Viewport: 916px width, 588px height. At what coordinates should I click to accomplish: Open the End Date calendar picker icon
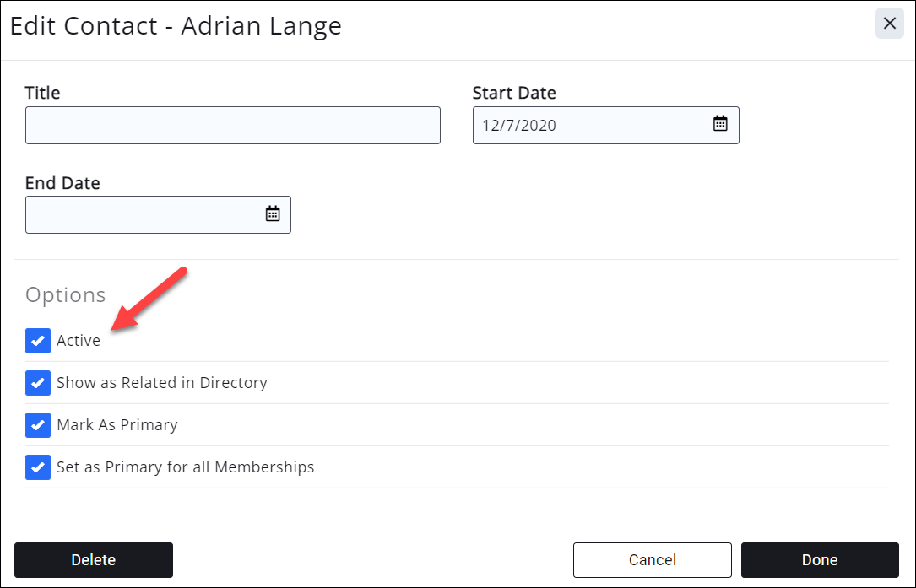pyautogui.click(x=273, y=214)
